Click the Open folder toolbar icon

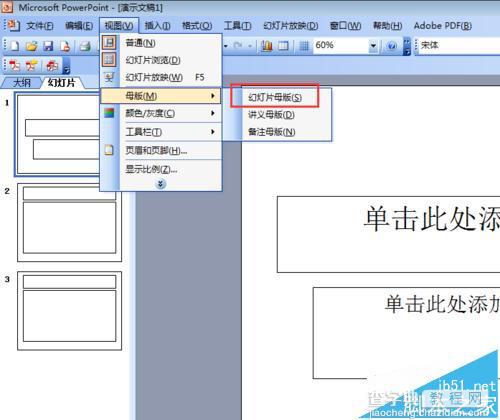pos(31,46)
